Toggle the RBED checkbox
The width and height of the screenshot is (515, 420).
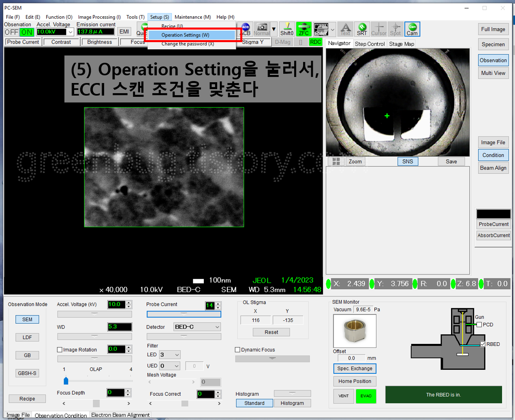[x=483, y=344]
